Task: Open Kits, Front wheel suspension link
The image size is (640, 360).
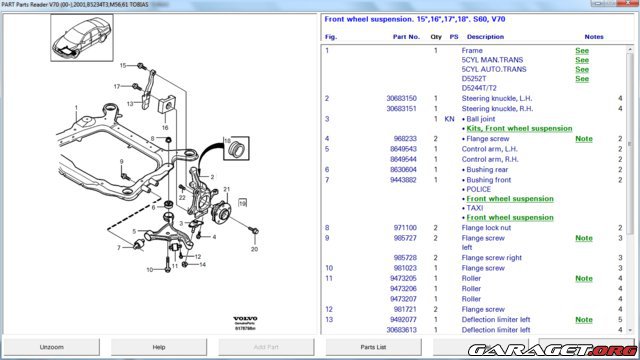Action: tap(519, 129)
